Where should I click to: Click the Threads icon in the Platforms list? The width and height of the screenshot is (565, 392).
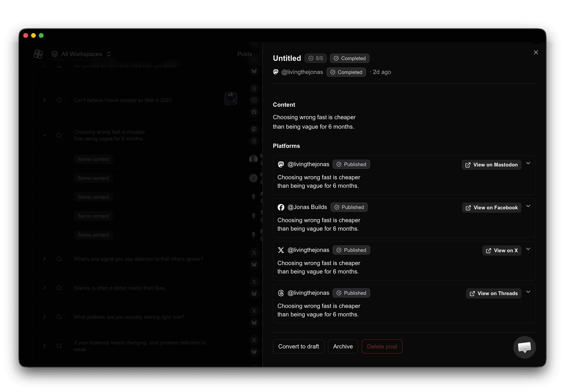pyautogui.click(x=281, y=293)
